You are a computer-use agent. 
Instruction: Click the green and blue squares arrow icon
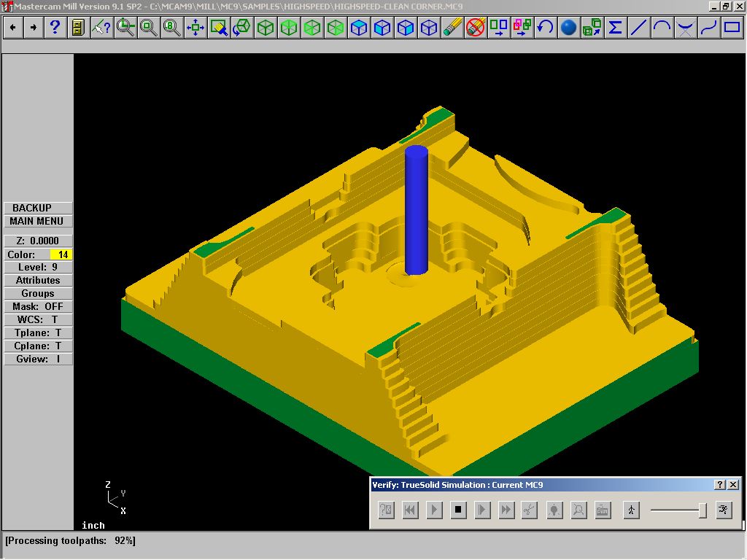(499, 28)
